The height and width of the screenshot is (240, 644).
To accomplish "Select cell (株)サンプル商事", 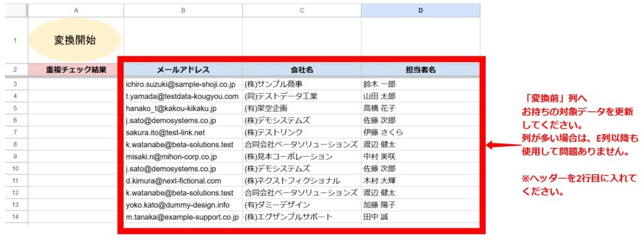I will tap(302, 84).
